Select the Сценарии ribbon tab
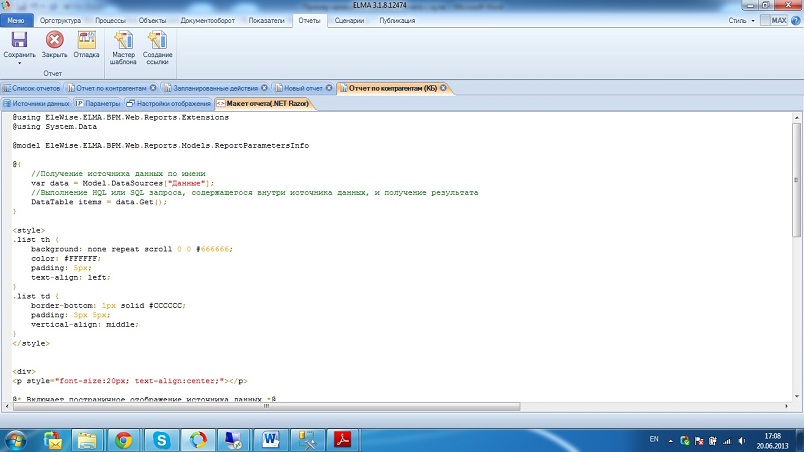This screenshot has width=804, height=452. (350, 20)
